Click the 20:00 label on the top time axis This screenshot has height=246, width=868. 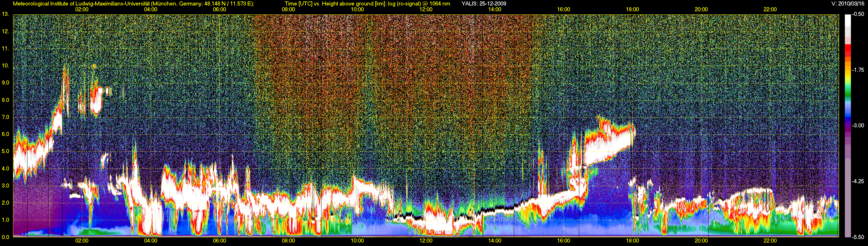pyautogui.click(x=701, y=10)
